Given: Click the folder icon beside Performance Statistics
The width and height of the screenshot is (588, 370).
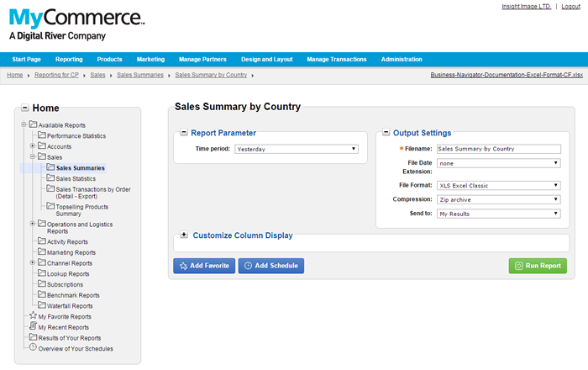Looking at the screenshot, I should point(42,135).
